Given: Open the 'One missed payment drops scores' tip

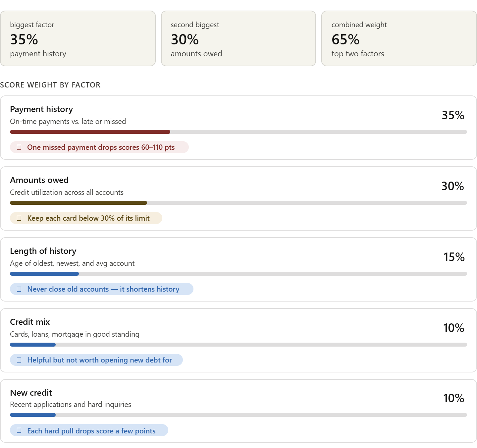Looking at the screenshot, I should (x=99, y=147).
